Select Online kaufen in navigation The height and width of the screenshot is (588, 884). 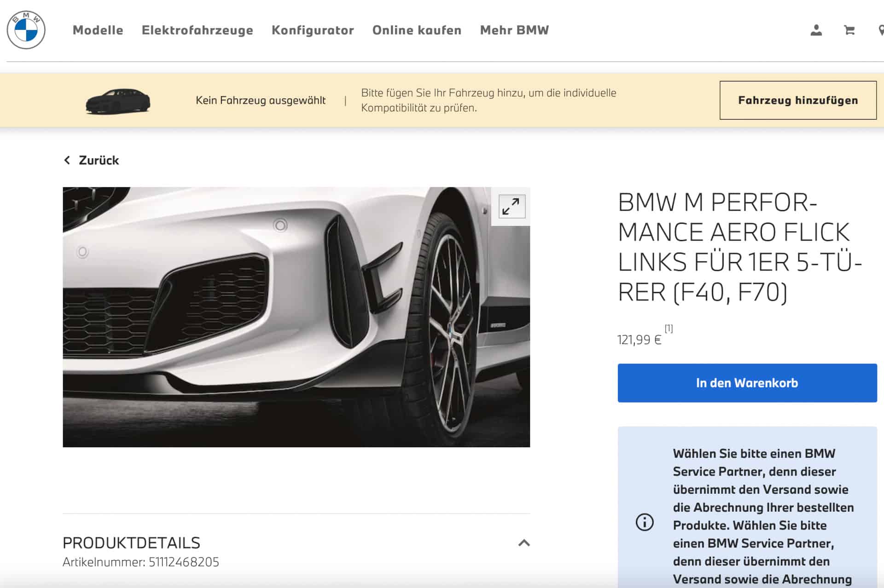pyautogui.click(x=417, y=30)
